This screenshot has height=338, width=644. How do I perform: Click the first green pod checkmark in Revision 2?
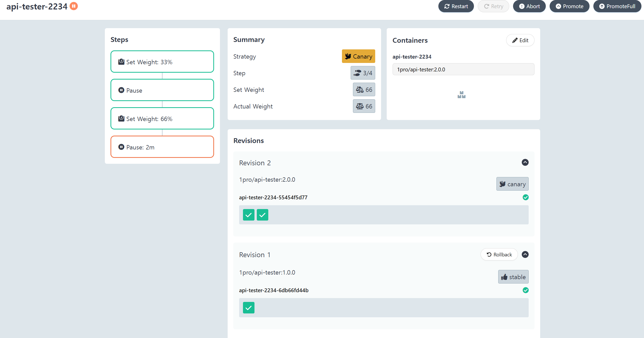(x=249, y=215)
